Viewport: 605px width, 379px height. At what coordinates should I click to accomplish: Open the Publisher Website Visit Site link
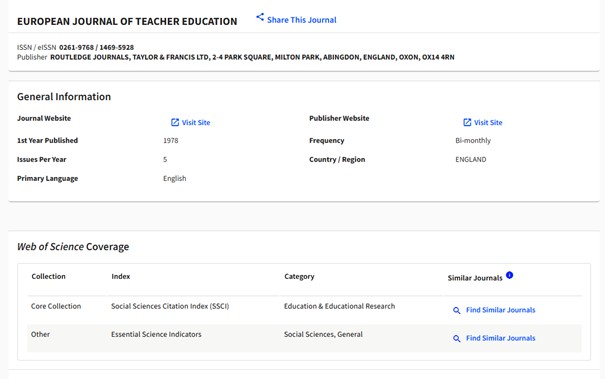[488, 123]
